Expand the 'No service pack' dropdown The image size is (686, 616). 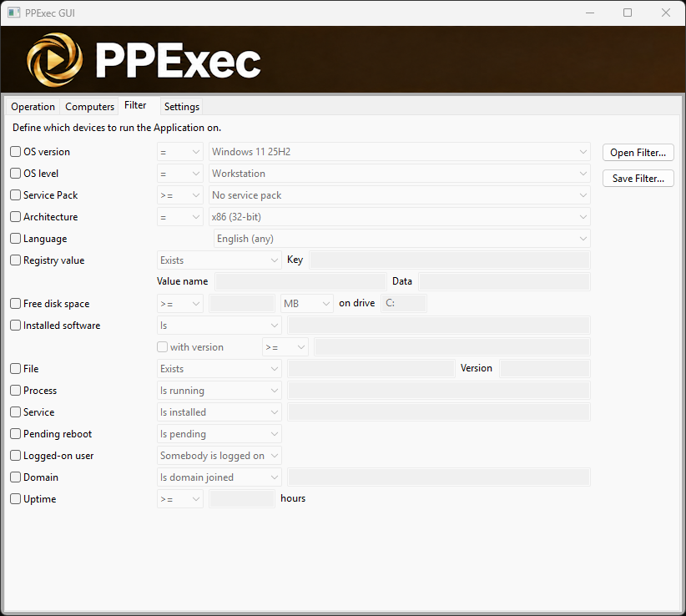coord(400,195)
